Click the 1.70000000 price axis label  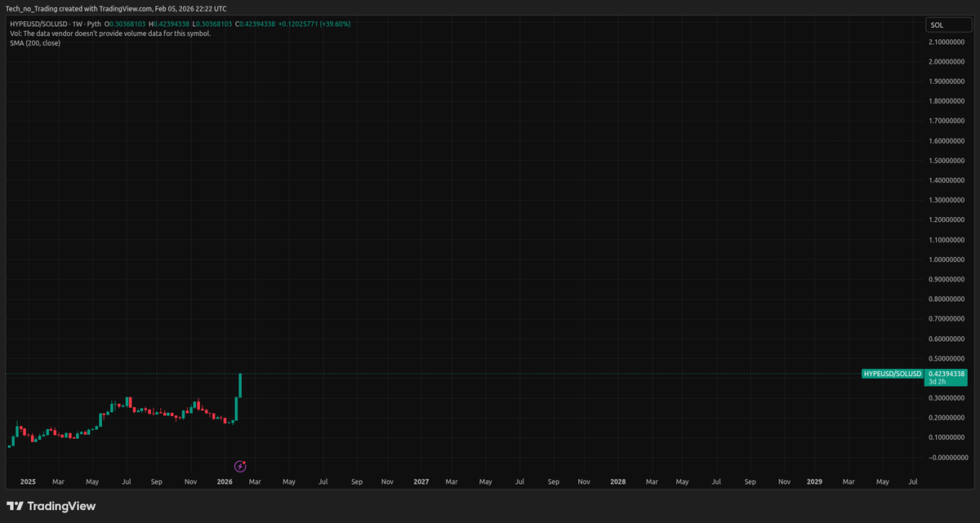(x=948, y=121)
